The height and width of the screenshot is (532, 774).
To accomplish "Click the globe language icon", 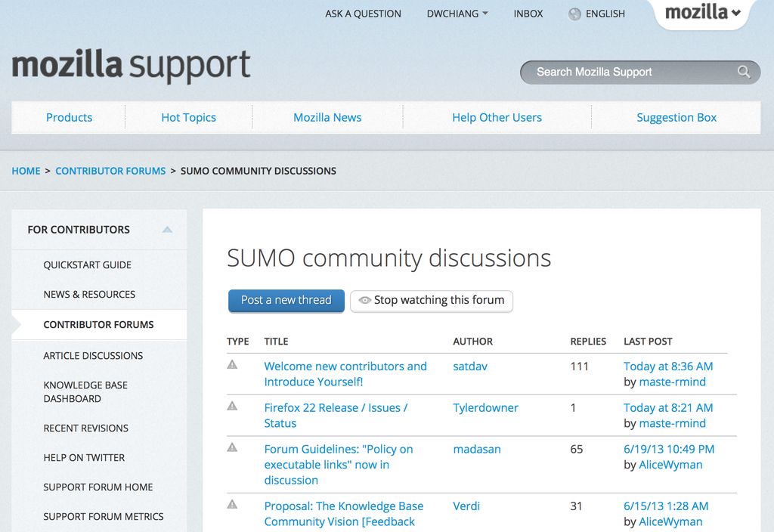I will tap(574, 14).
